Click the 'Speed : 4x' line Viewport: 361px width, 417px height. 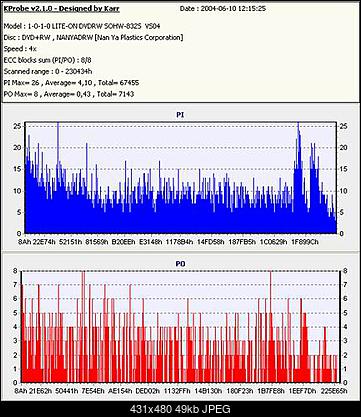(20, 49)
